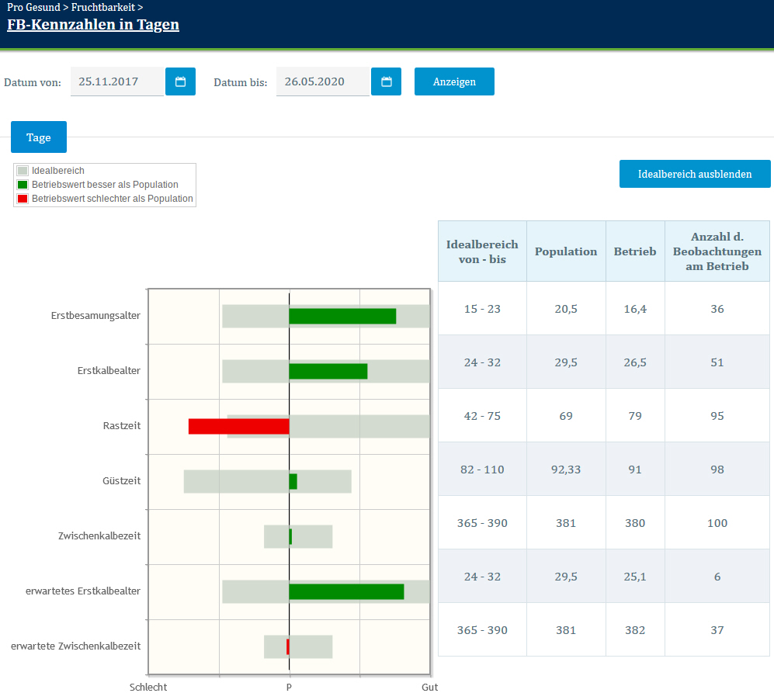Image resolution: width=774 pixels, height=700 pixels.
Task: Hide ideal range with 'Idealbereich ausblenden'
Action: pos(694,174)
